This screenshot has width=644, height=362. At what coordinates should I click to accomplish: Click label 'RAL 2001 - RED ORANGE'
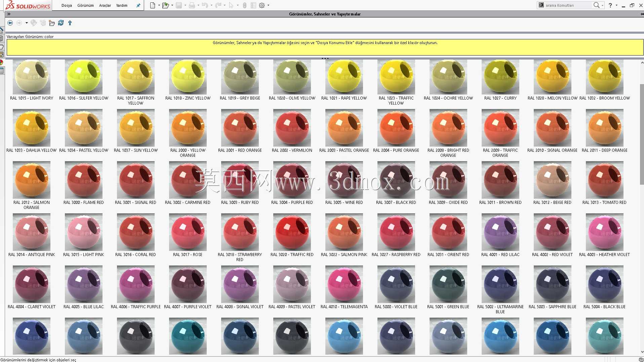pos(240,150)
